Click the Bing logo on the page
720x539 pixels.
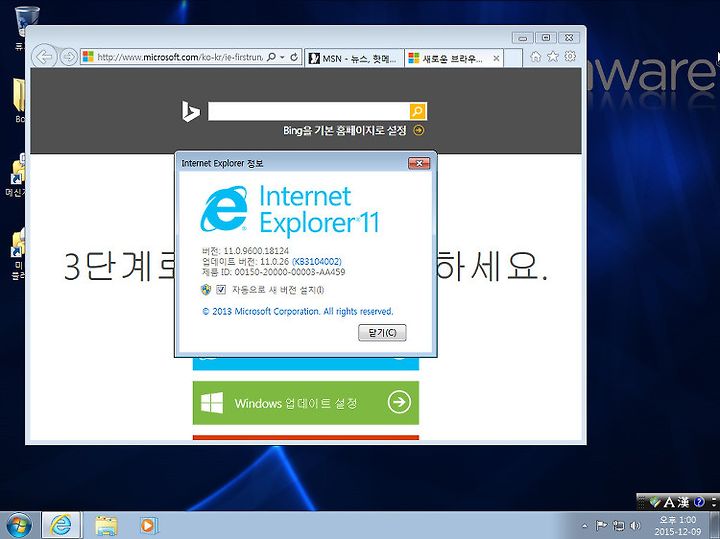pos(190,111)
